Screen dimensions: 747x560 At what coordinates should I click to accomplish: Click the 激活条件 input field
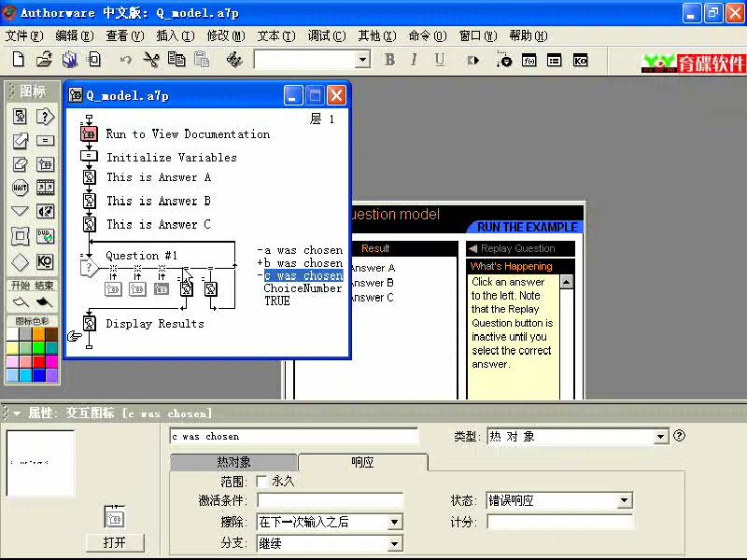pos(330,500)
